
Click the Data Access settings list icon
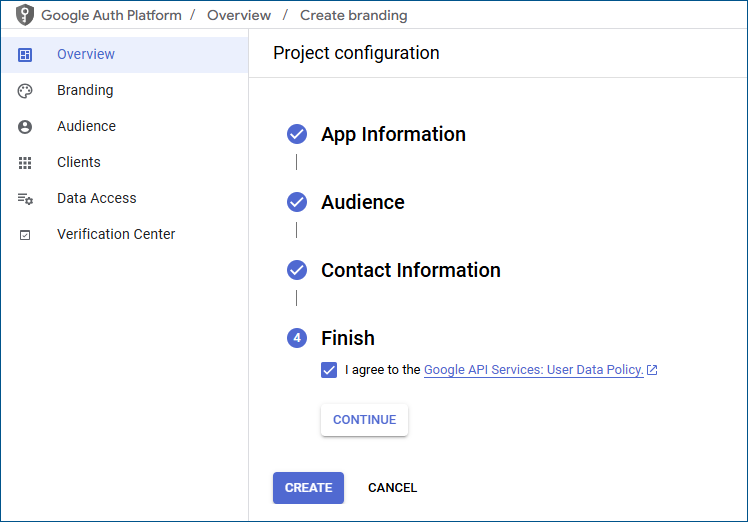click(x=25, y=198)
